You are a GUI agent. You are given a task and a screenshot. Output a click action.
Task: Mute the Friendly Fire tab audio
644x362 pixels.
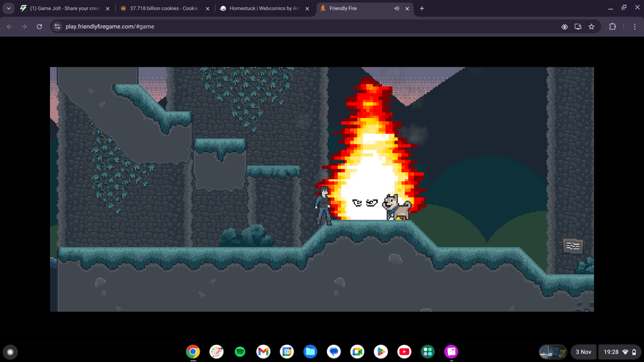pos(396,8)
